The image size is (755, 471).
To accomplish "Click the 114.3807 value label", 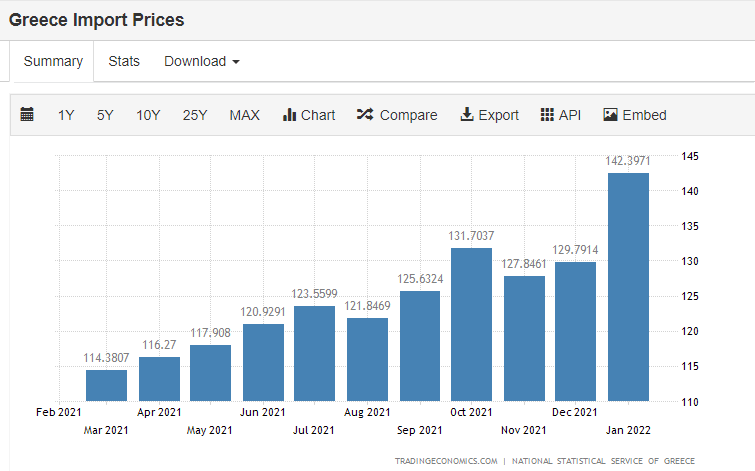I will tap(106, 358).
